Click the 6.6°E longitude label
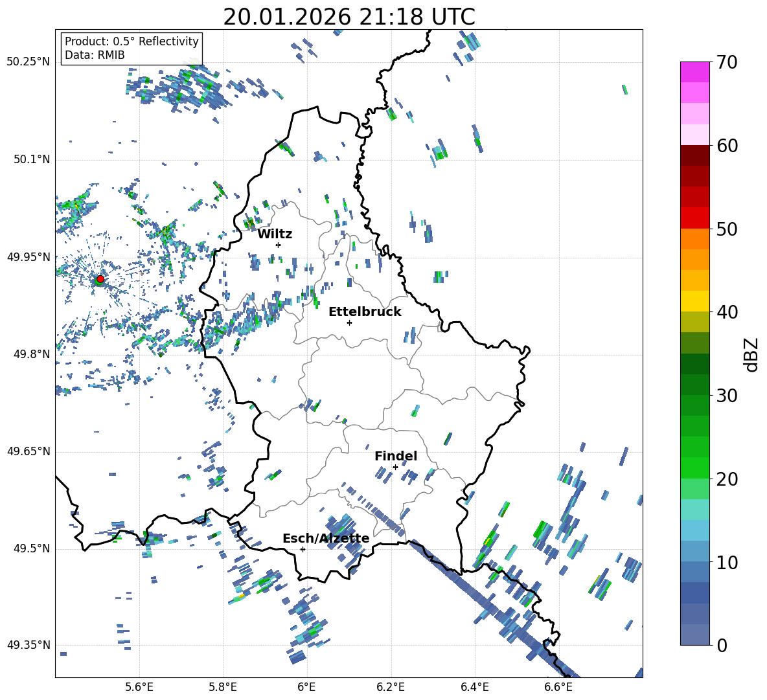Image resolution: width=767 pixels, height=700 pixels. (x=558, y=687)
